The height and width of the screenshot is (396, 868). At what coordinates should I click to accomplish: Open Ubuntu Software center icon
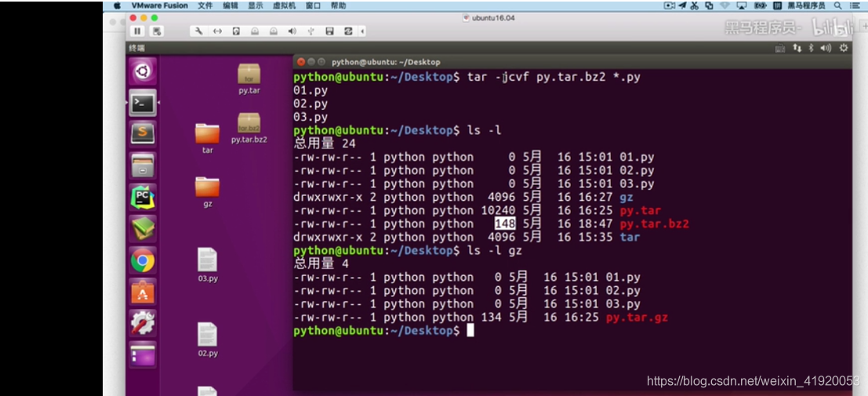pyautogui.click(x=143, y=292)
